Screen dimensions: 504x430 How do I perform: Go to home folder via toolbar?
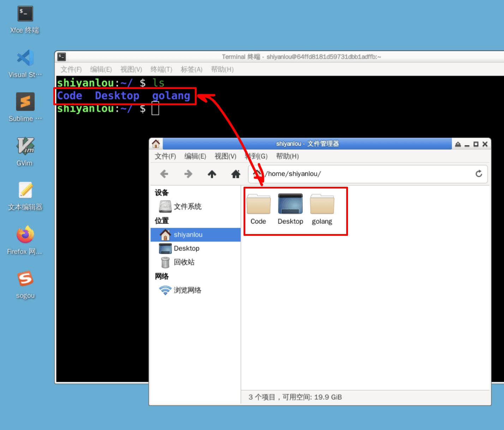236,174
